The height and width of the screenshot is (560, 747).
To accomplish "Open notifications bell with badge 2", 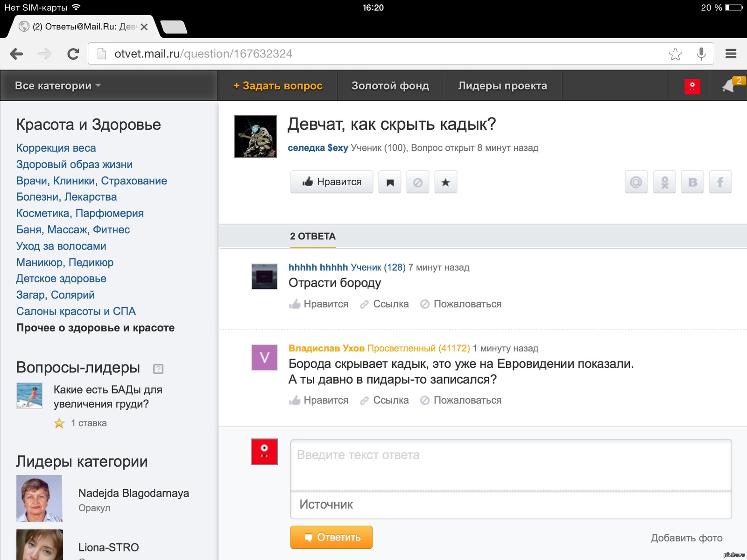I will 729,86.
